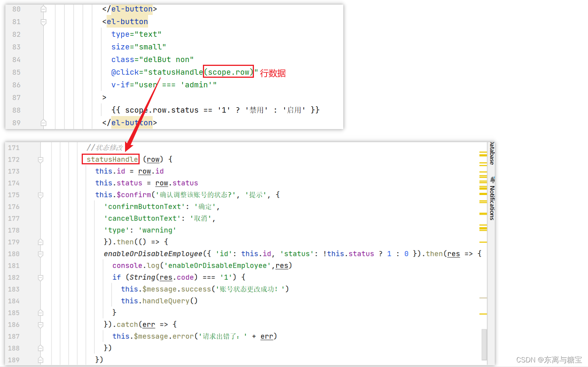Click line number 180 in gutter
Image resolution: width=588 pixels, height=367 pixels.
(x=14, y=254)
